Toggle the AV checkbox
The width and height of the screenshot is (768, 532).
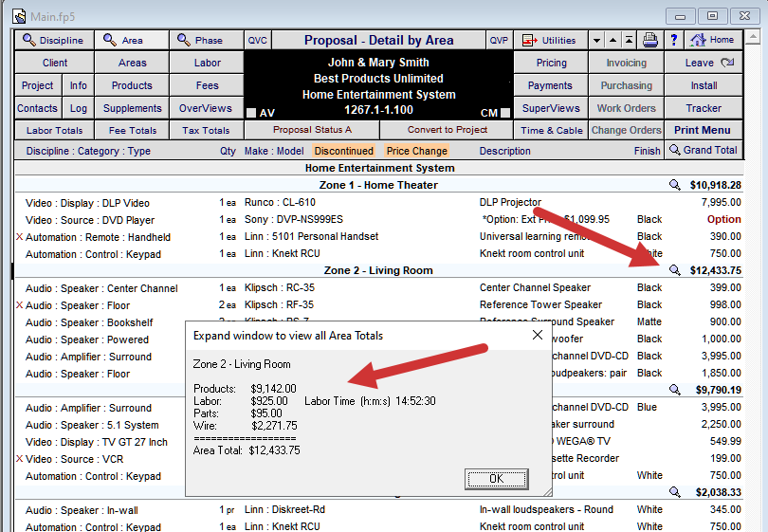[251, 113]
